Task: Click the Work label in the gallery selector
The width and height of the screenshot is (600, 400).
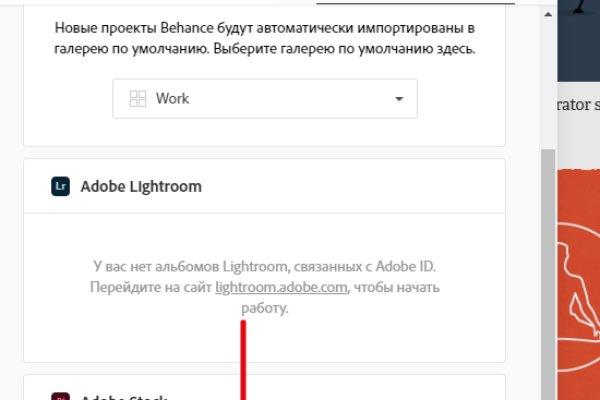Action: [172, 99]
